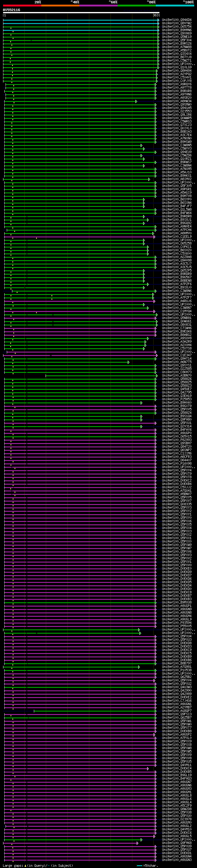197x868 pixels.
Task: Click the UniRef100_P93594 label
Action: pyautogui.click(x=177, y=623)
